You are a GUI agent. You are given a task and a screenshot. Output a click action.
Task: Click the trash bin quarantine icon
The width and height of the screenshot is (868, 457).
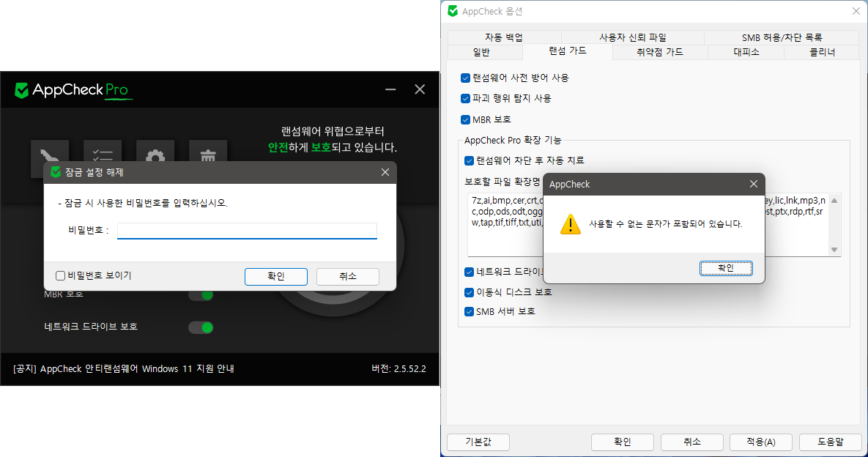pos(208,153)
